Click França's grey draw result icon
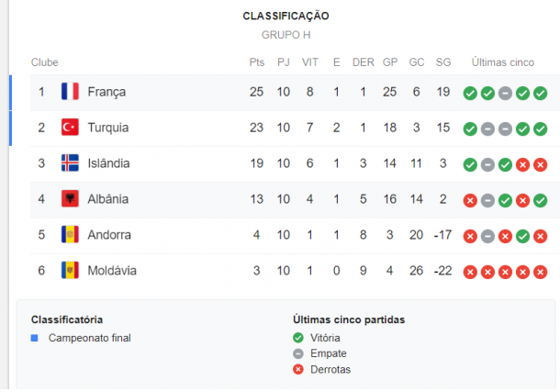Screen dimensions: 560x392 505,94
